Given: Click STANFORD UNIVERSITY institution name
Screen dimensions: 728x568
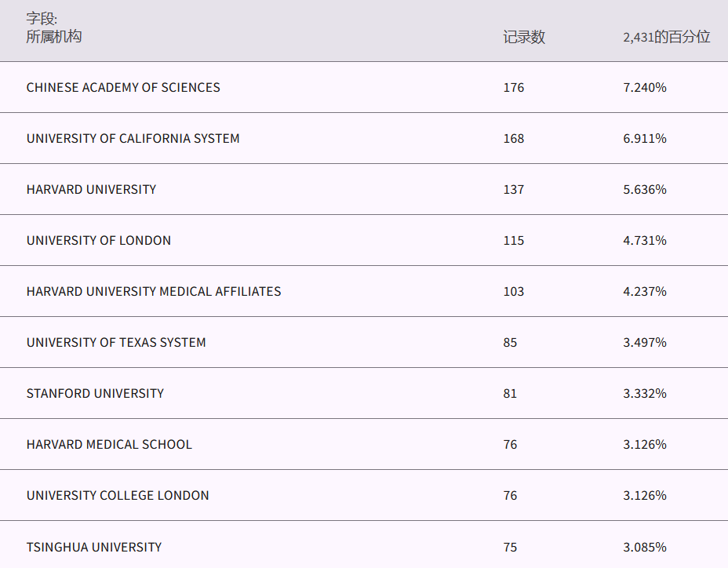Looking at the screenshot, I should (x=95, y=394).
